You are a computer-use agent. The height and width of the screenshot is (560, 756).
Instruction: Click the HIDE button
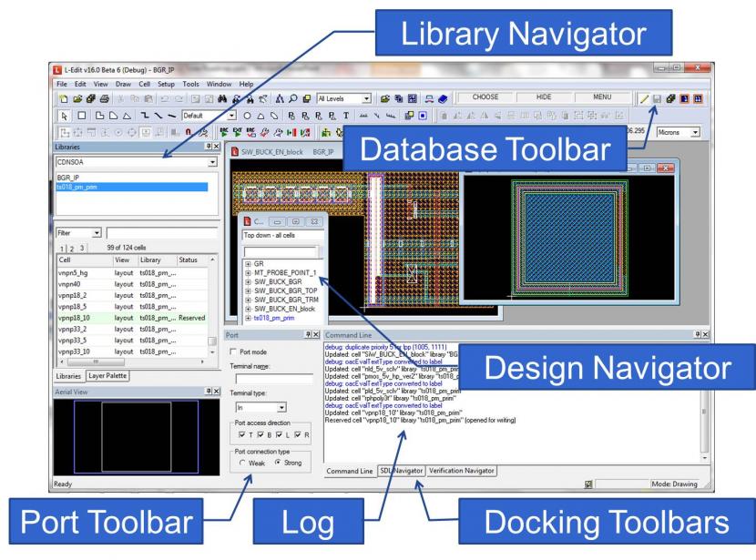[x=544, y=97]
